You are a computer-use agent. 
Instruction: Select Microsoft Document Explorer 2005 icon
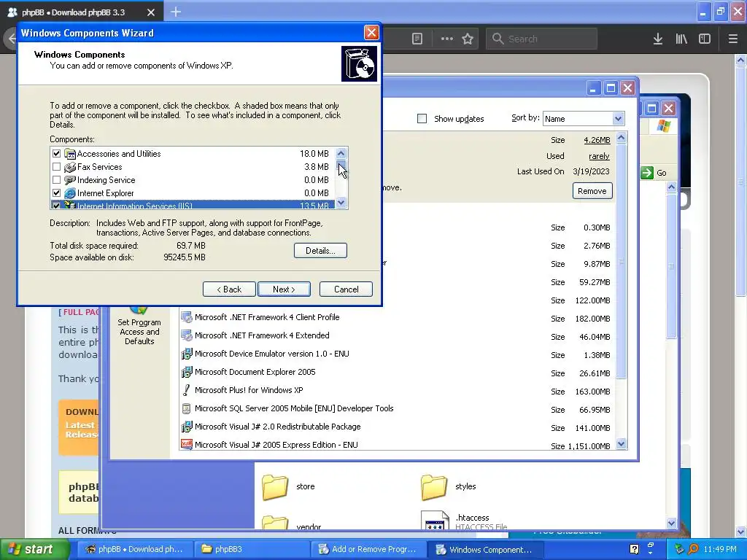click(187, 372)
